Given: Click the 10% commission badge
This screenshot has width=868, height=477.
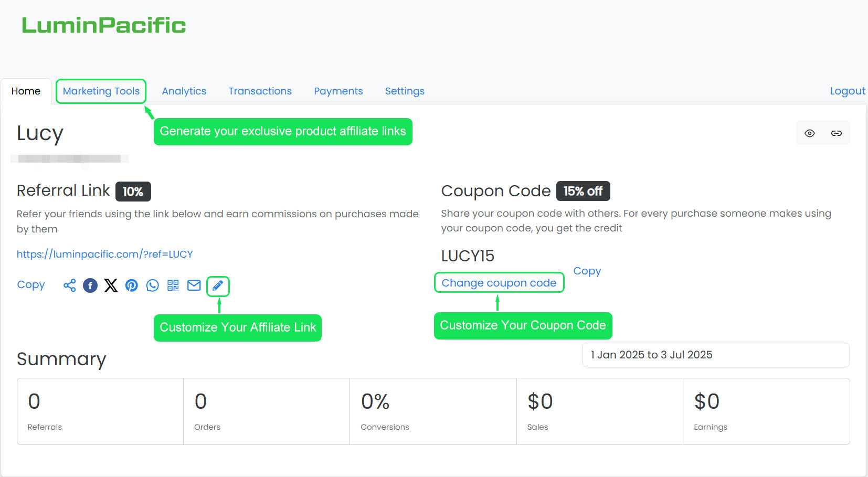Looking at the screenshot, I should [133, 192].
